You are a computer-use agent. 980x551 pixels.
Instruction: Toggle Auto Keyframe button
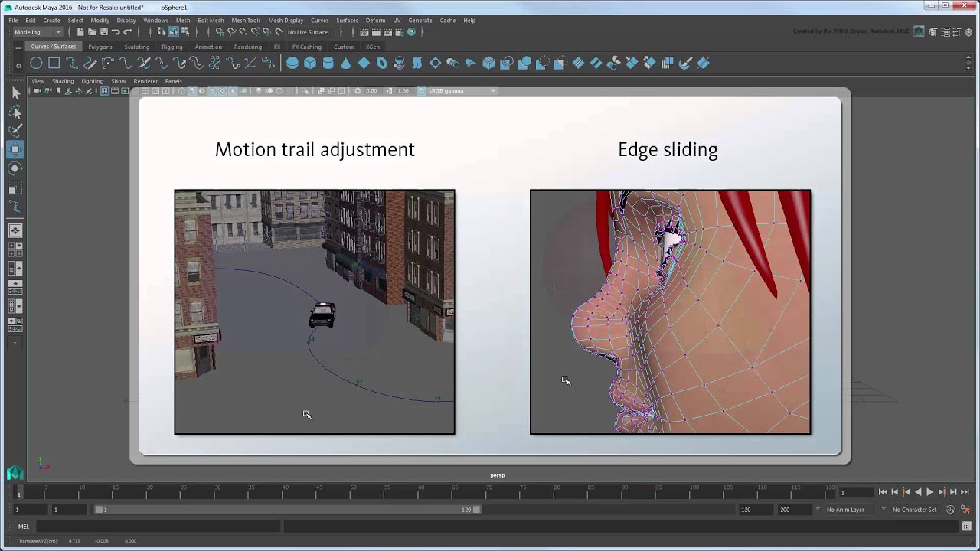tap(951, 510)
